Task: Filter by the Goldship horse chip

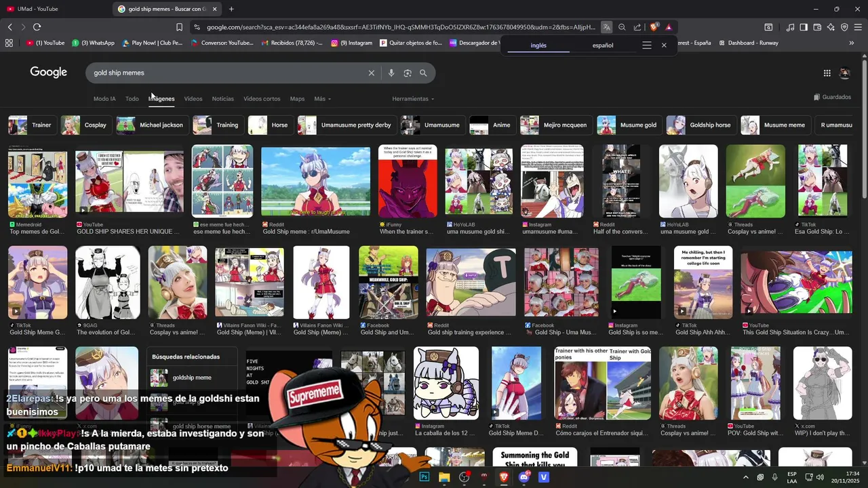Action: coord(701,125)
